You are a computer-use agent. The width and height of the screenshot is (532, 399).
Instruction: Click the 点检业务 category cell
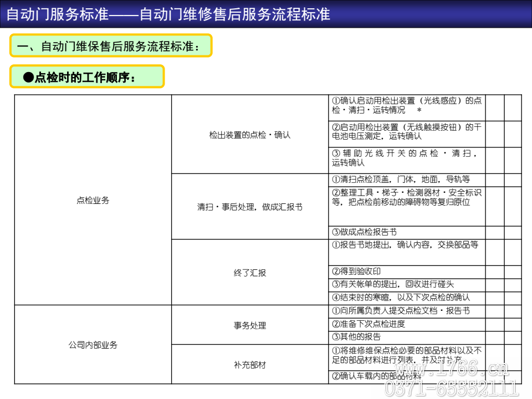pyautogui.click(x=93, y=200)
